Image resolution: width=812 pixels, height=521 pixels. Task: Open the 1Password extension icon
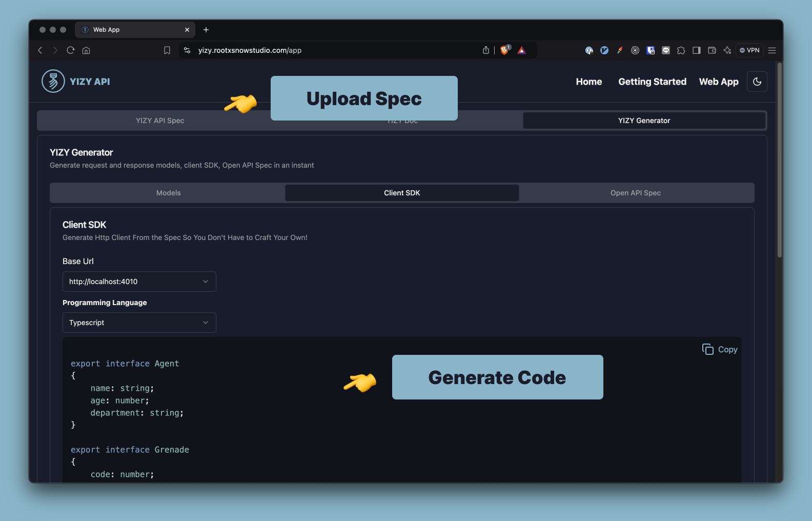(589, 50)
